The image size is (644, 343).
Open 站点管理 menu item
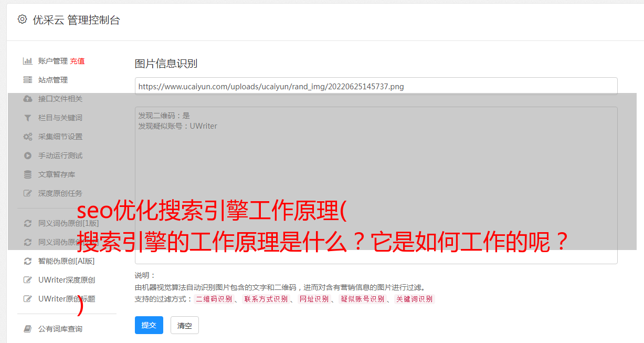click(53, 80)
